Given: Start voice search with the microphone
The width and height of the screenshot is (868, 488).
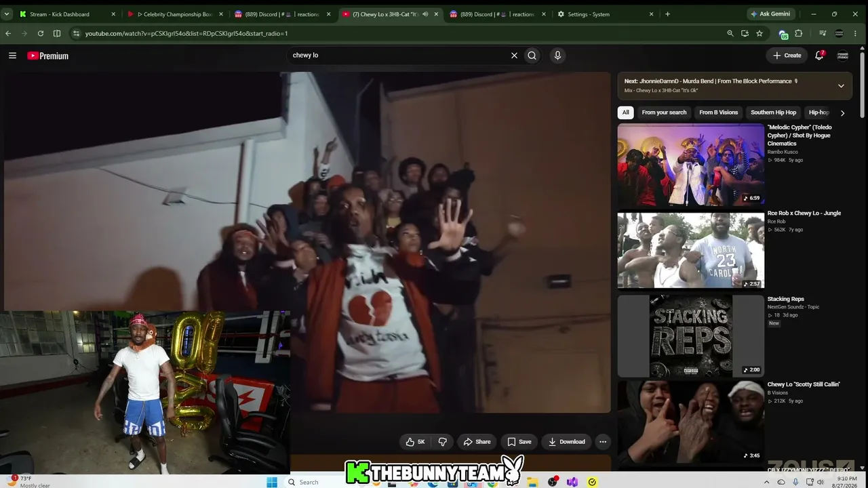Looking at the screenshot, I should 557,56.
